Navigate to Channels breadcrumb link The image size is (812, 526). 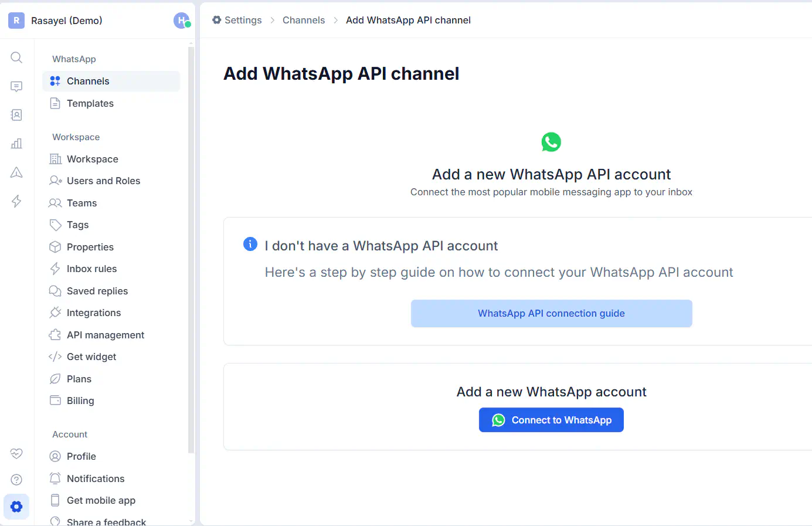tap(304, 20)
